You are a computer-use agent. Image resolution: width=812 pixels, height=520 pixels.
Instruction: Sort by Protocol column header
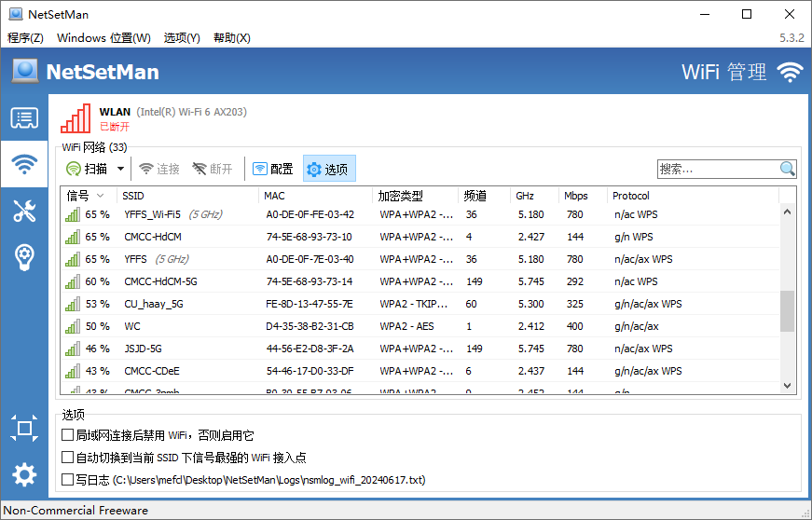point(693,196)
